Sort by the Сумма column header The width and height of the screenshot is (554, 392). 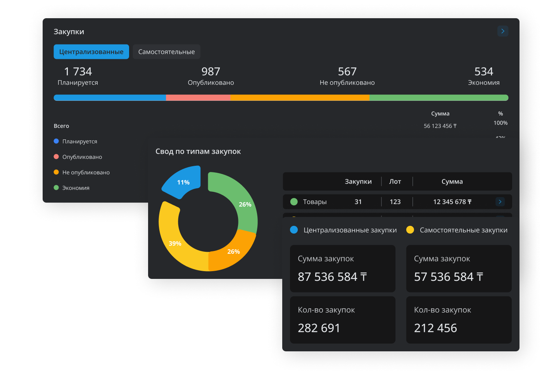pos(452,182)
